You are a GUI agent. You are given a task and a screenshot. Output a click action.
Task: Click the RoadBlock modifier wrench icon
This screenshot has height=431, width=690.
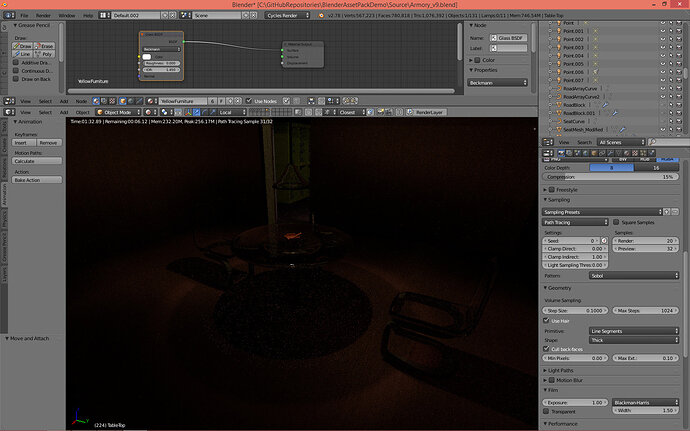click(606, 105)
